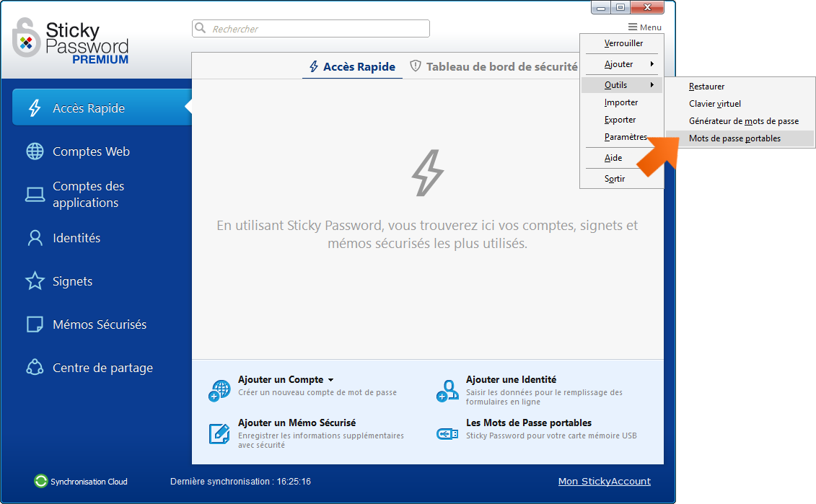
Task: Open Clavier virtuel from the submenu
Action: tap(740, 104)
